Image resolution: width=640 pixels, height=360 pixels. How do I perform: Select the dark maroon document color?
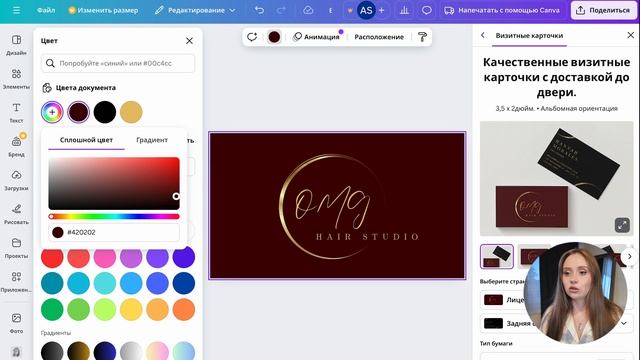[78, 112]
